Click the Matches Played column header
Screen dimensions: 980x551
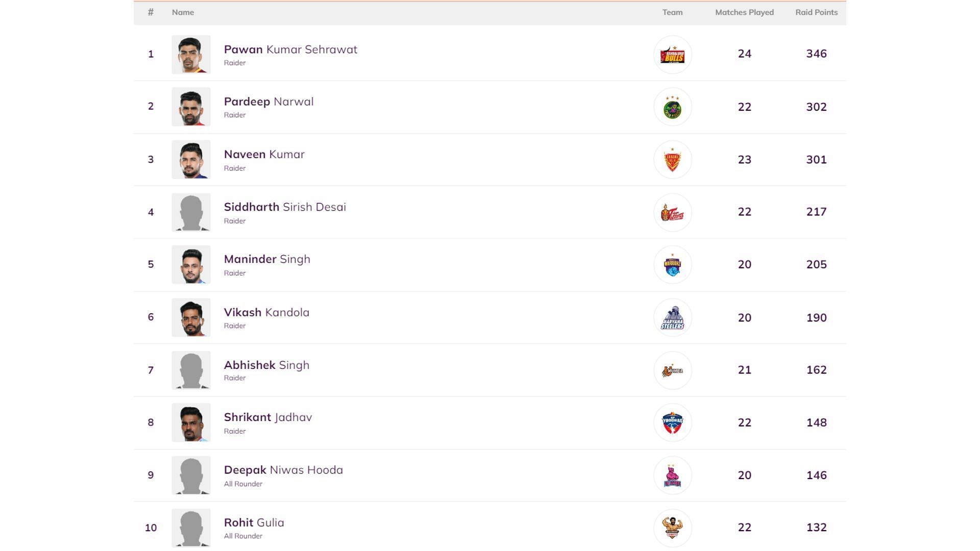744,12
